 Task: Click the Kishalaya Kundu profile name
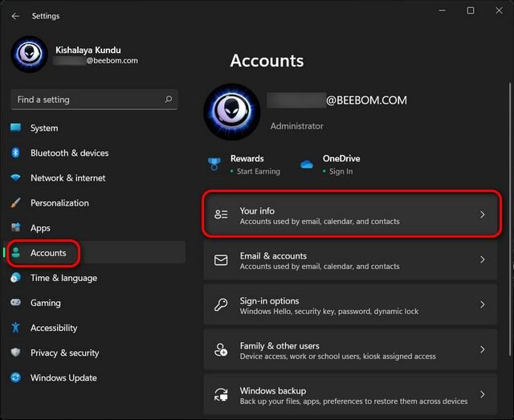pos(88,50)
